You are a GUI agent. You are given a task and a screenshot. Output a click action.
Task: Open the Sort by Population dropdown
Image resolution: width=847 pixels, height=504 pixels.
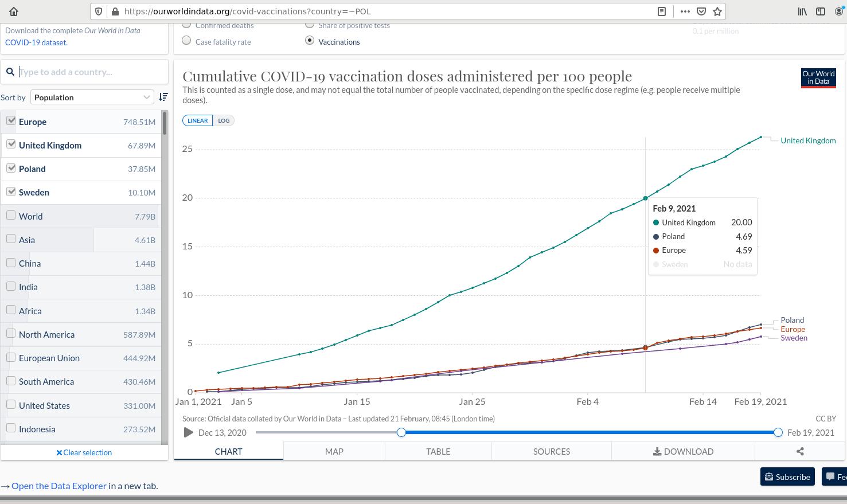pyautogui.click(x=92, y=97)
